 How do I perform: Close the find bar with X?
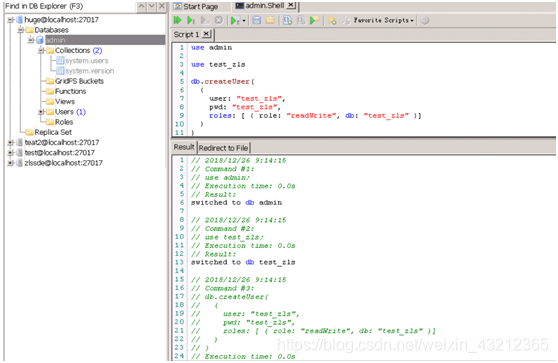pos(162,6)
